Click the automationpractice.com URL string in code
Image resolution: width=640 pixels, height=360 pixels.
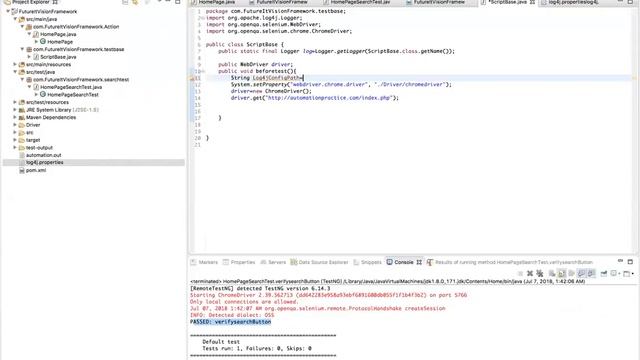[330, 98]
